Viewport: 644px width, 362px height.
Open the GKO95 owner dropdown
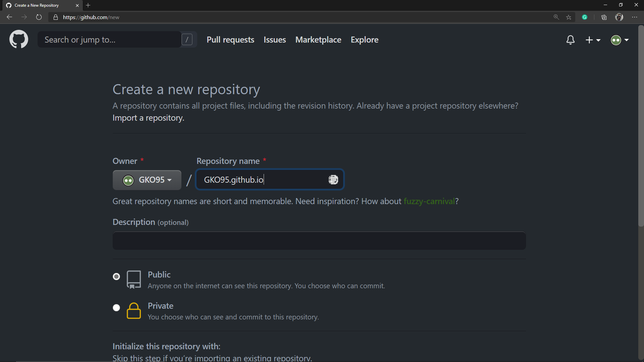tap(147, 180)
